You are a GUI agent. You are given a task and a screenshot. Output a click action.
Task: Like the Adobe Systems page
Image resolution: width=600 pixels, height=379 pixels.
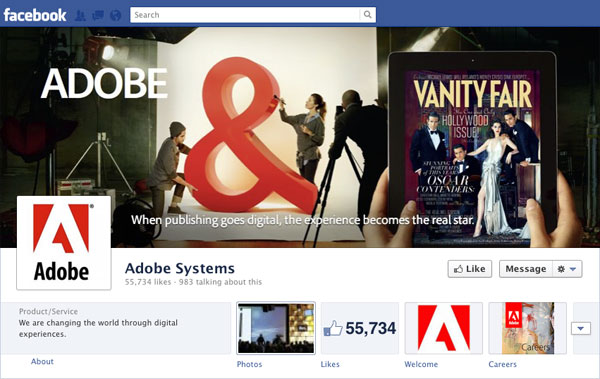click(470, 269)
